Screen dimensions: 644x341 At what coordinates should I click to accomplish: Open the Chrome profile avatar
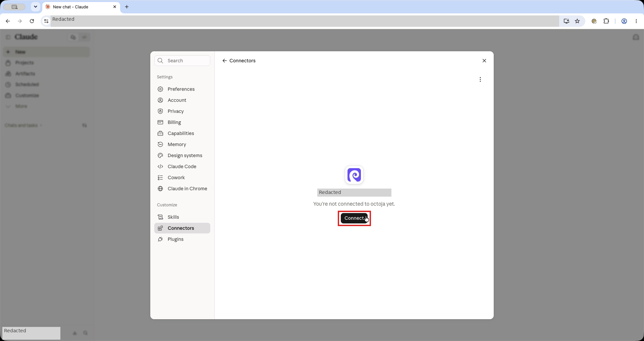coord(624,21)
